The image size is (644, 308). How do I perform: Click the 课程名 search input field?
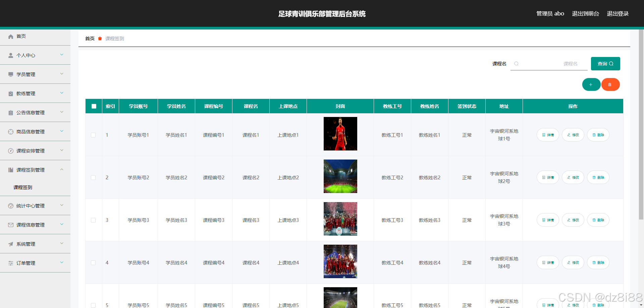point(548,63)
